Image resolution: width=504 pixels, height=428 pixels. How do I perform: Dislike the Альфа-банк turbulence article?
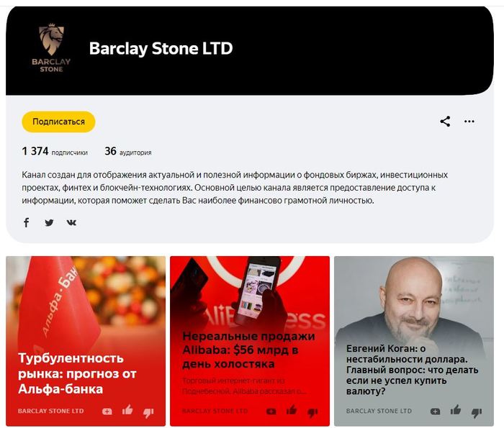coord(148,412)
